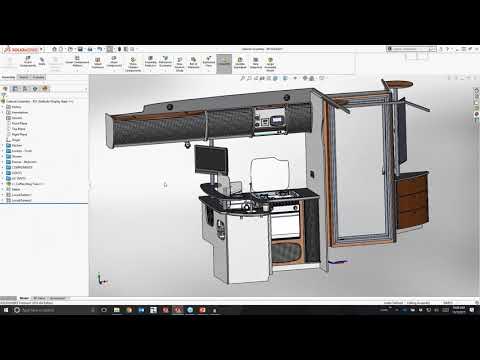Image resolution: width=480 pixels, height=360 pixels.
Task: Insert a Bill of Materials
Action: point(193,62)
